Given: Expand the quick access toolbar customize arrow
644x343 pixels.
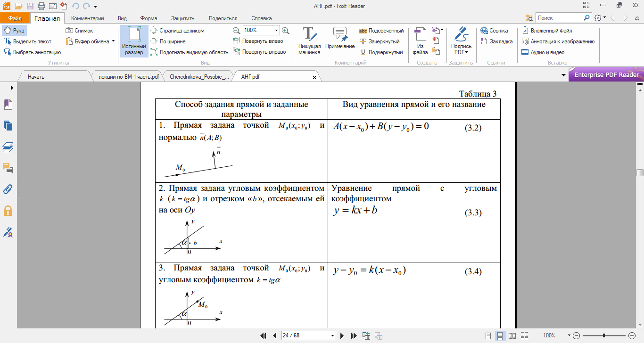Looking at the screenshot, I should coord(96,6).
